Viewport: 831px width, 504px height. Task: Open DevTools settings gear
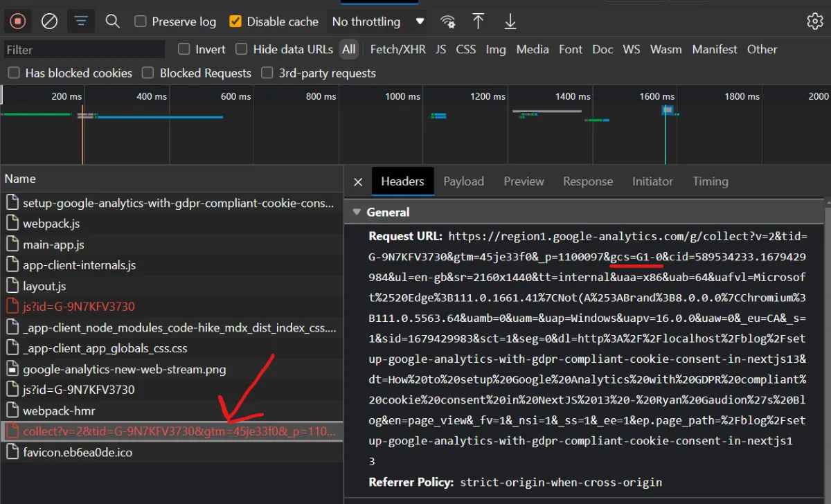click(x=814, y=21)
